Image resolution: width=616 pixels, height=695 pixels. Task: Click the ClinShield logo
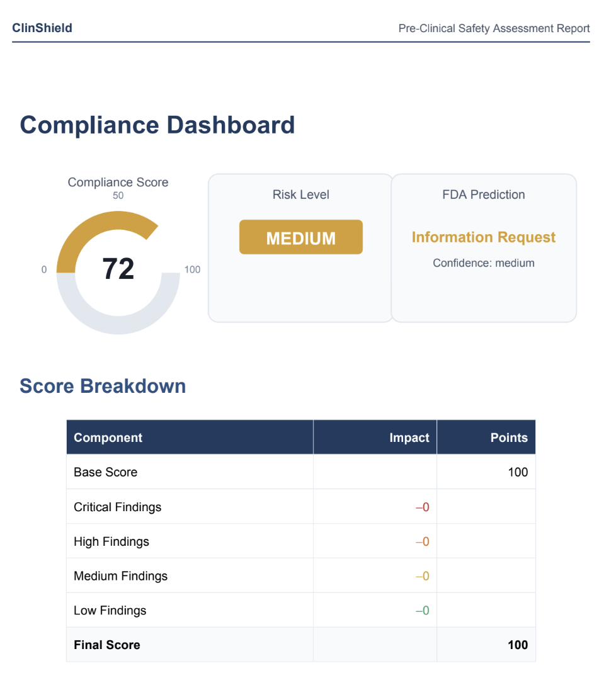(42, 28)
